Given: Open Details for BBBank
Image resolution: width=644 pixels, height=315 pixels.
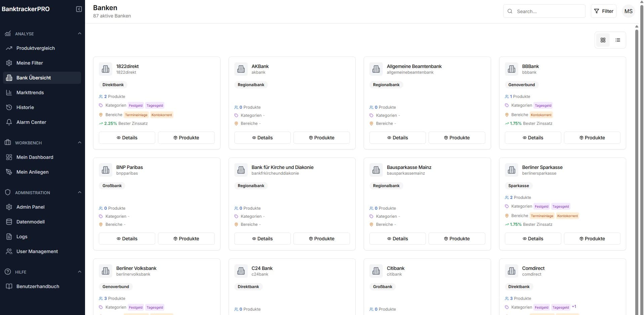Looking at the screenshot, I should 533,138.
